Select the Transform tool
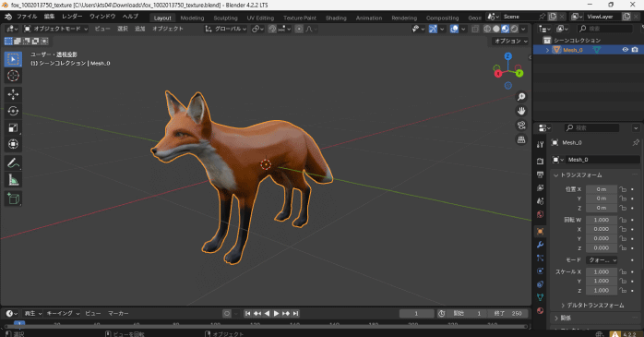 [13, 144]
